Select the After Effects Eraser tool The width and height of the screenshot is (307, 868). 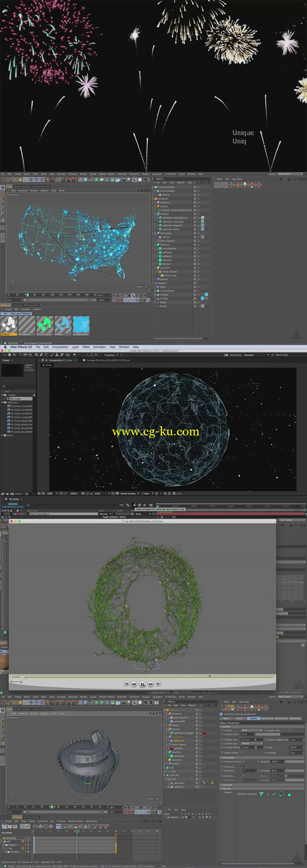point(62,354)
